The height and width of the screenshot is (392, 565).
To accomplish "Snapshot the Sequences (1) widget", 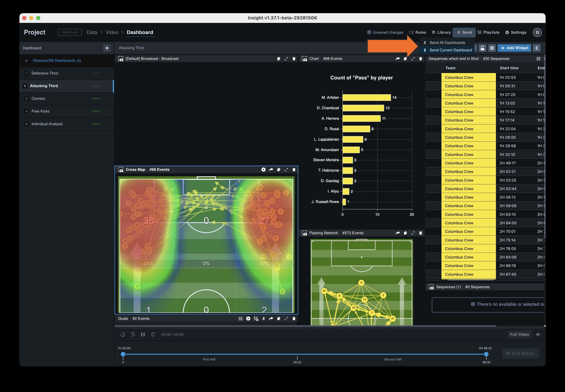I will click(431, 287).
